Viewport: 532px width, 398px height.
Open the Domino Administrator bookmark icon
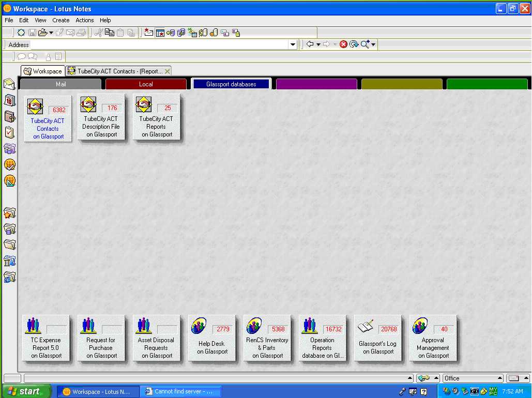[x=9, y=164]
